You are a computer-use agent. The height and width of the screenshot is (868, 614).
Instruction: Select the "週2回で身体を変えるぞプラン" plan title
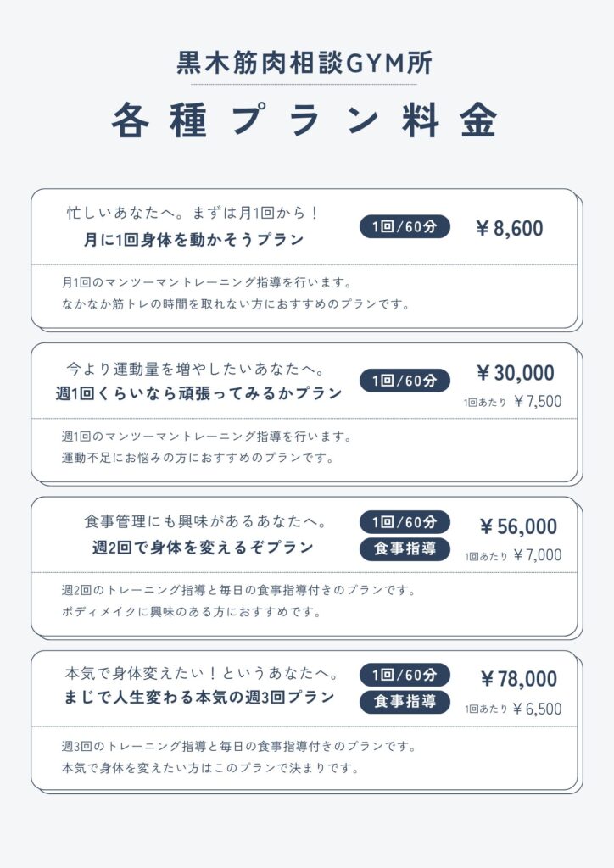click(203, 548)
